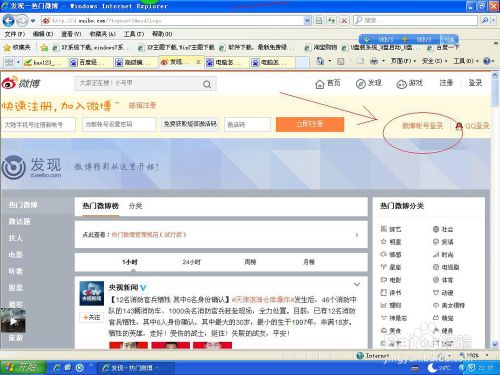
Task: Go to Weibo 首页 home link
Action: click(328, 83)
